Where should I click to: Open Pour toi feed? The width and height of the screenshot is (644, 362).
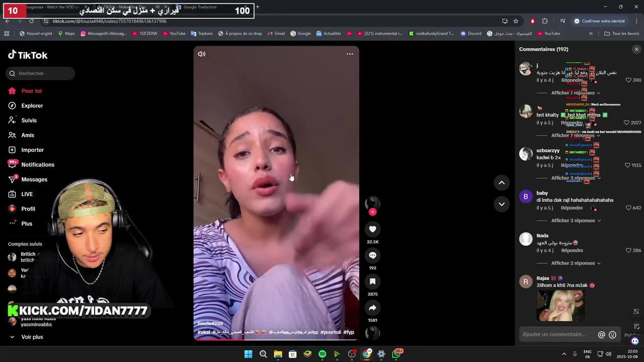pyautogui.click(x=25, y=91)
